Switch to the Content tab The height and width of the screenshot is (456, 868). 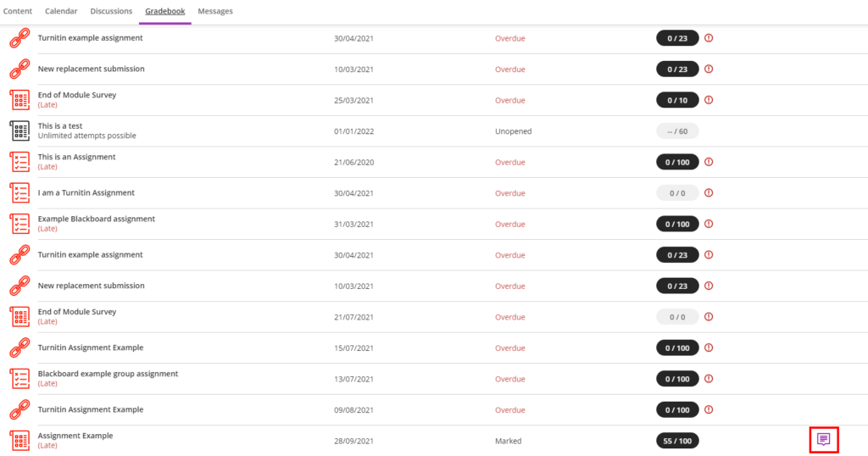[18, 11]
